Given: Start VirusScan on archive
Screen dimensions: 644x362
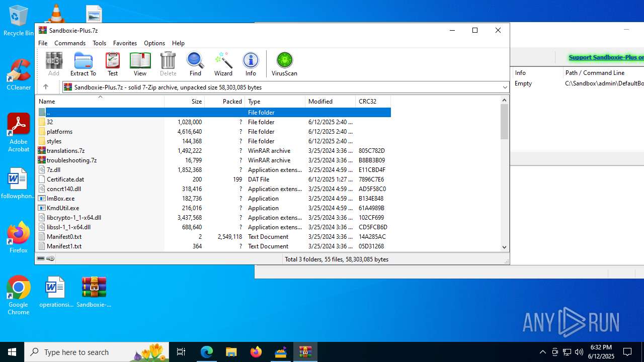Looking at the screenshot, I should pos(284,64).
